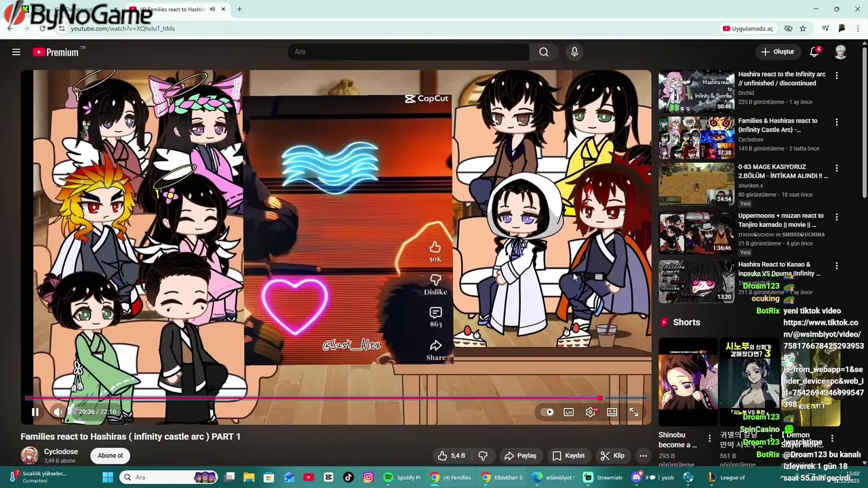Switch to ElbisKhan Chrome taskbar window
The height and width of the screenshot is (488, 868).
[502, 477]
